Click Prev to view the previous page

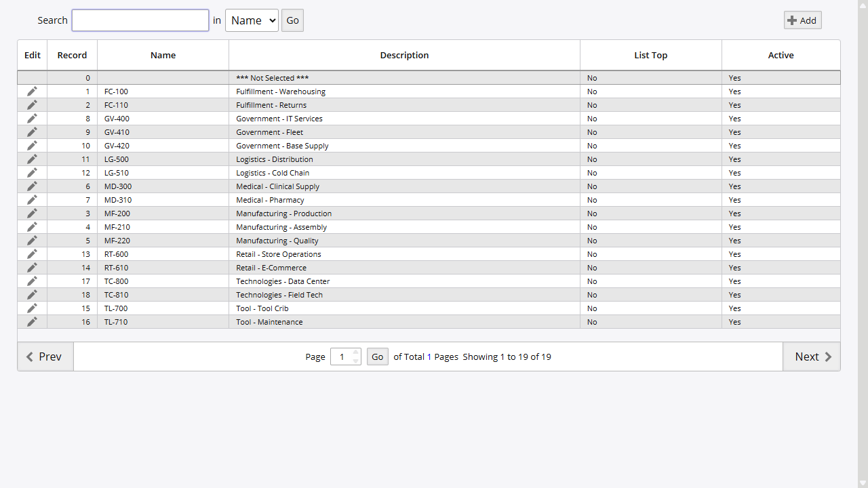pyautogui.click(x=45, y=356)
